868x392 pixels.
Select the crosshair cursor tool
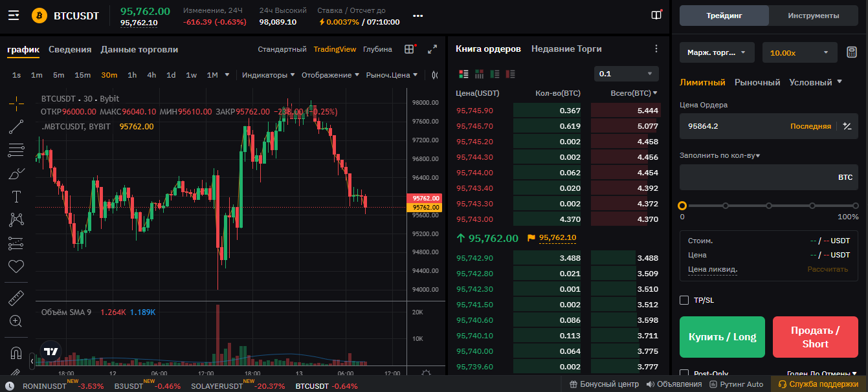pos(16,102)
